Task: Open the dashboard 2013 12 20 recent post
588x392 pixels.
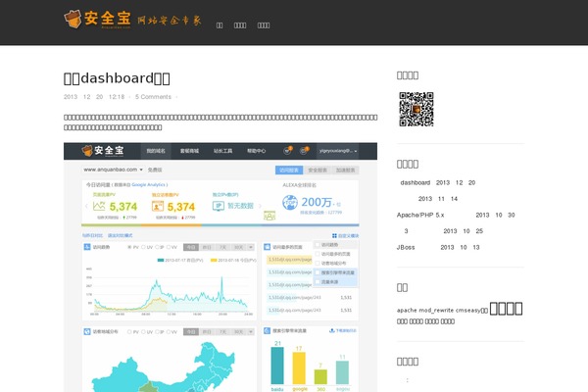Action: pyautogui.click(x=438, y=182)
